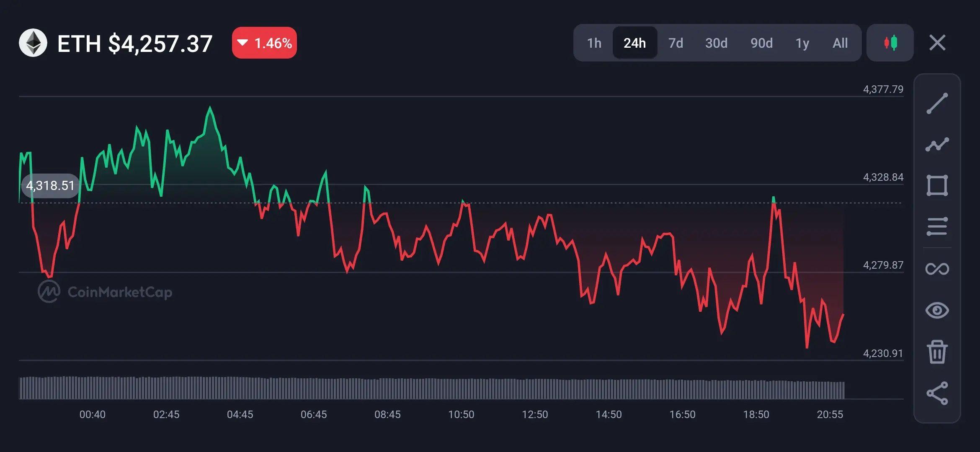Click the 16:50 time axis label
Screen dimensions: 980x452
click(682, 414)
